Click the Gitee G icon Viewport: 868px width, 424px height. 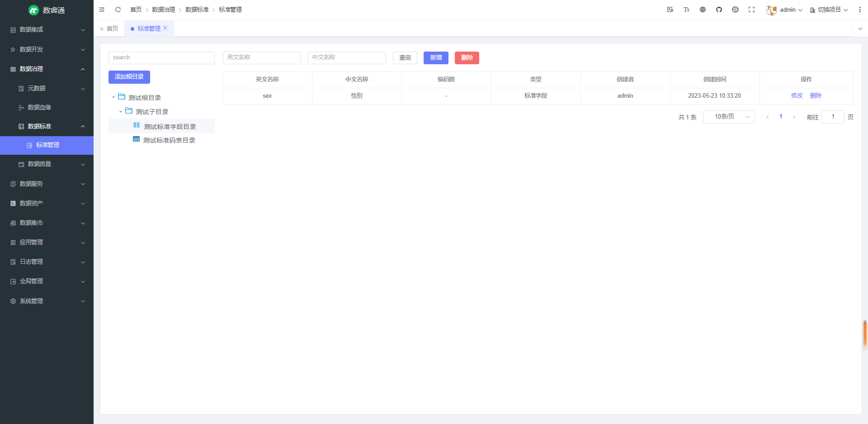[x=735, y=10]
